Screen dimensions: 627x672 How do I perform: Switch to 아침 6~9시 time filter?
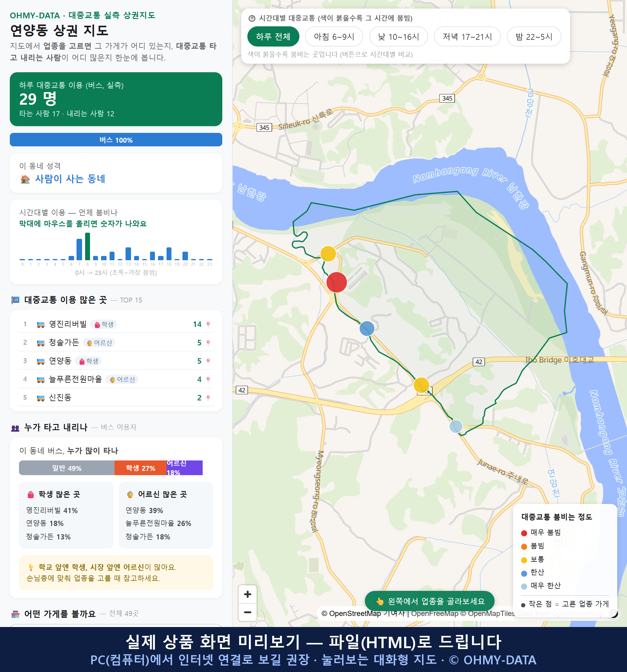point(334,36)
